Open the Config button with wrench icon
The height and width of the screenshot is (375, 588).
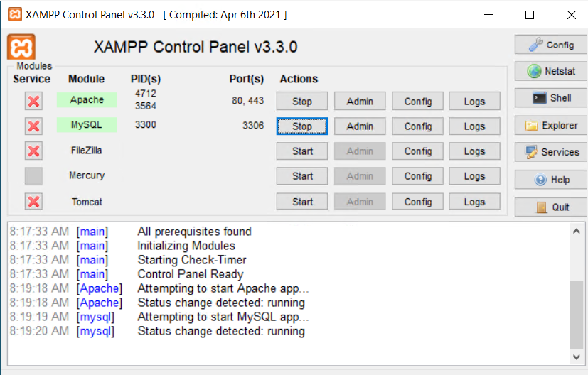550,45
